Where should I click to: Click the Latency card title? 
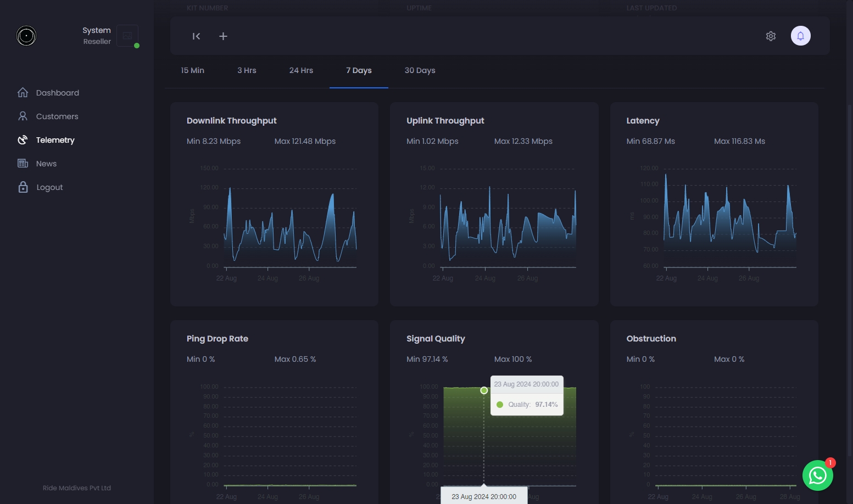(x=643, y=121)
